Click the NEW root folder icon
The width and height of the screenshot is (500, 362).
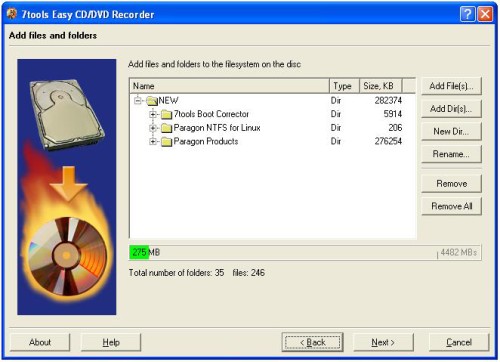(152, 100)
